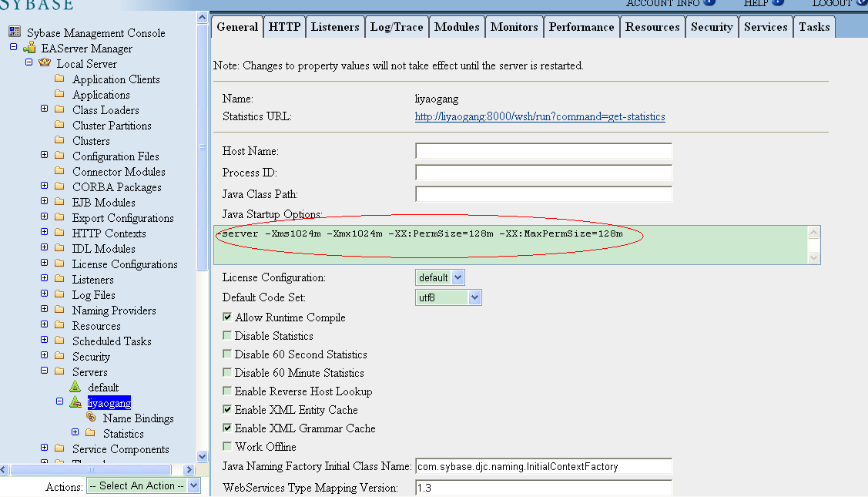Image resolution: width=868 pixels, height=497 pixels.
Task: Click the Log Files folder icon
Action: (x=59, y=294)
